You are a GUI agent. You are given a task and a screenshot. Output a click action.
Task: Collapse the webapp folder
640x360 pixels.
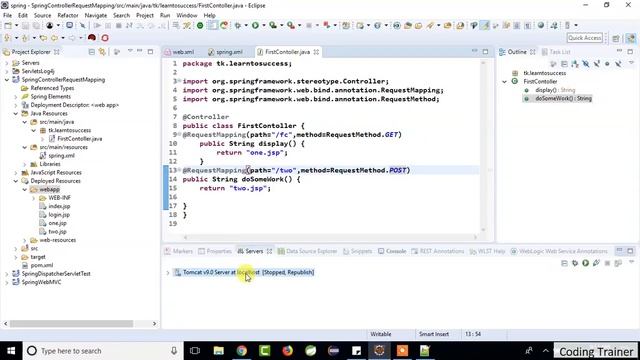(x=24, y=189)
